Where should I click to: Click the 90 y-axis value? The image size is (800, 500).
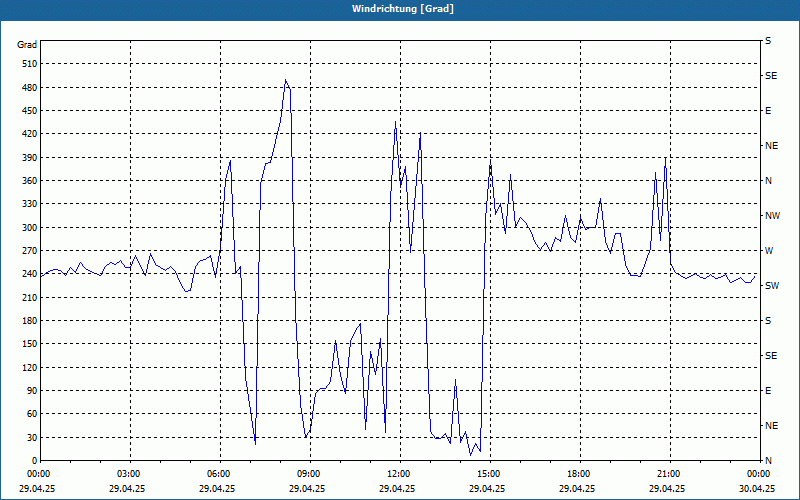coord(32,391)
